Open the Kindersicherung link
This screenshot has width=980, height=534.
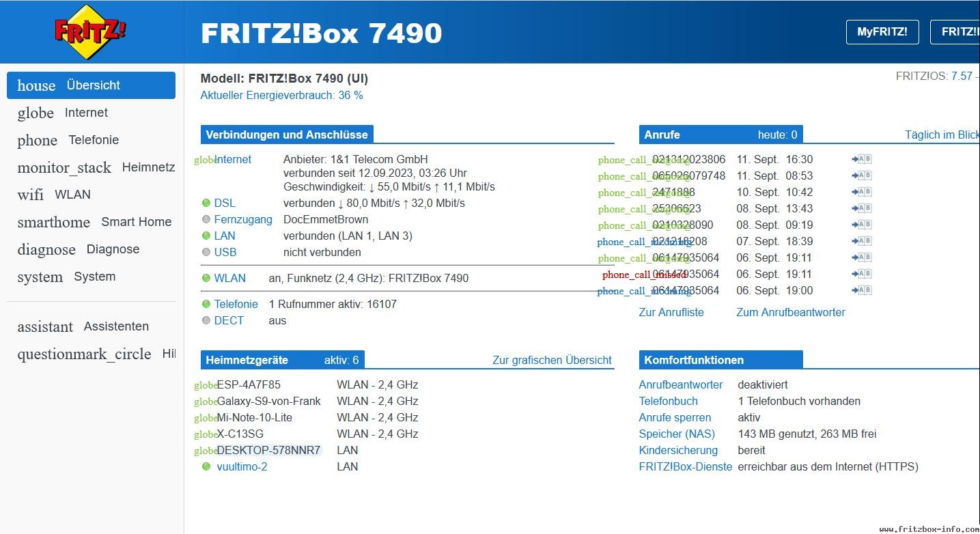tap(678, 450)
